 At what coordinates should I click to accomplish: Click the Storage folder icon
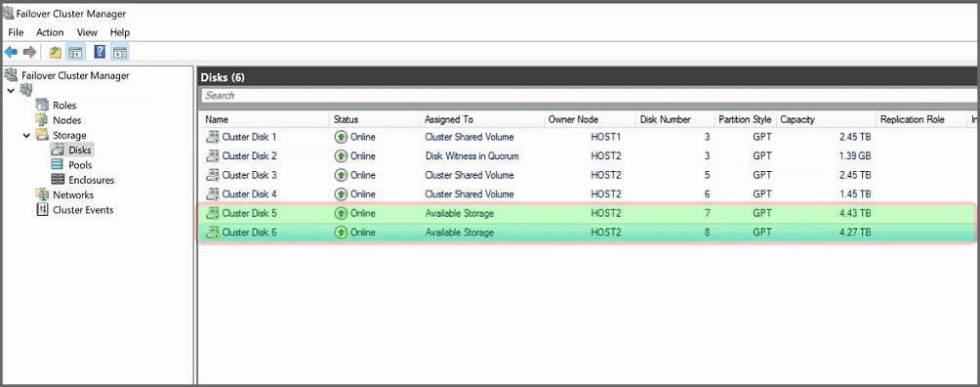(x=43, y=135)
